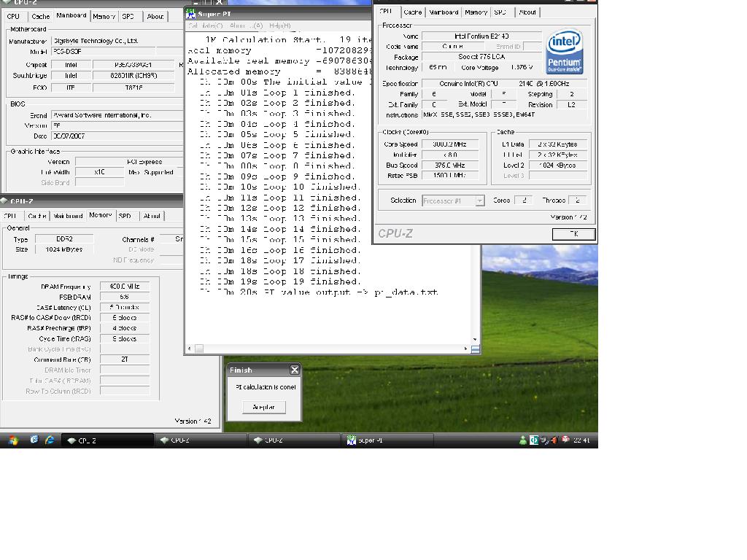Open the Help menu in Super PI
The width and height of the screenshot is (747, 560).
pyautogui.click(x=279, y=26)
